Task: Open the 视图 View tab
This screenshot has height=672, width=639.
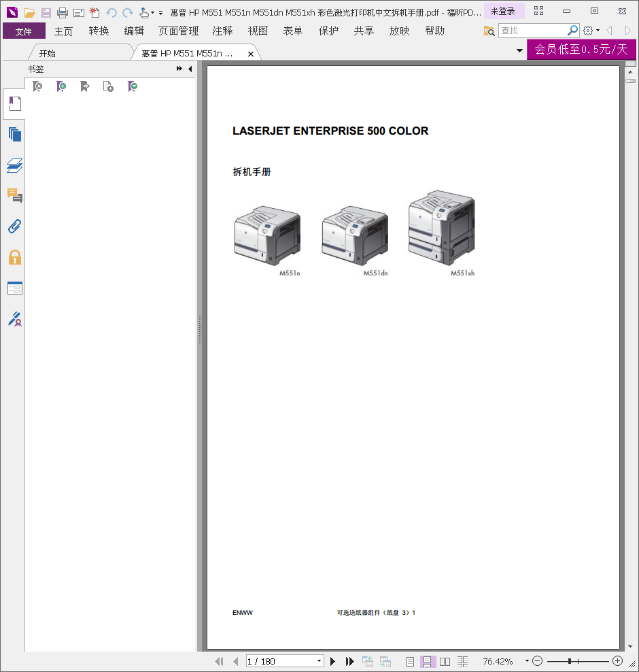Action: coord(258,31)
